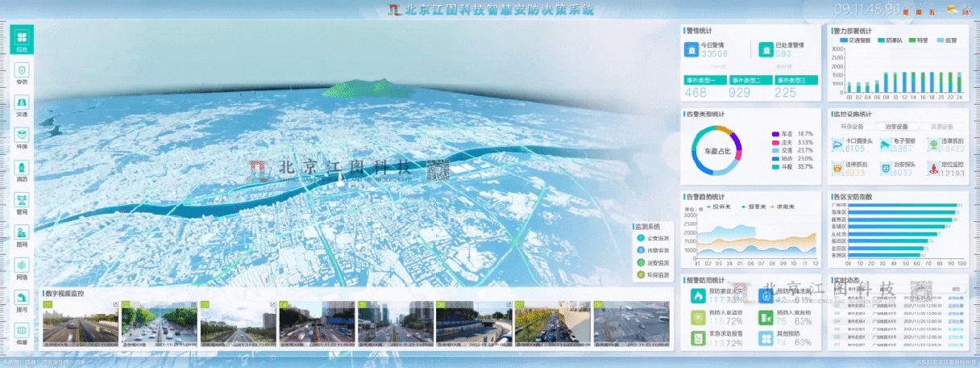Click the 紧急求助报警 icon
Image resolution: width=980 pixels, height=368 pixels.
click(697, 338)
